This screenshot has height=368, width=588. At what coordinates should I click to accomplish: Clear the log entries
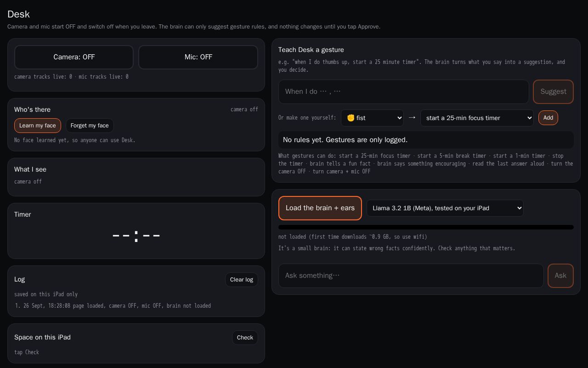pyautogui.click(x=242, y=280)
